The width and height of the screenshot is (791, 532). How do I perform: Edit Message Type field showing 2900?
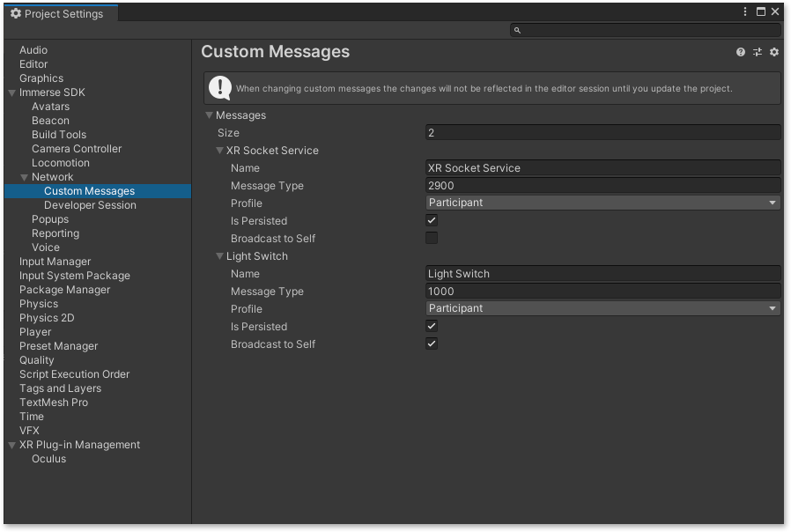602,186
